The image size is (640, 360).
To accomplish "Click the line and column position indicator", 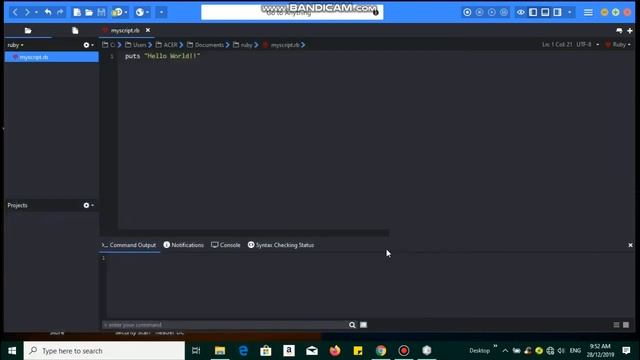I will (x=557, y=44).
